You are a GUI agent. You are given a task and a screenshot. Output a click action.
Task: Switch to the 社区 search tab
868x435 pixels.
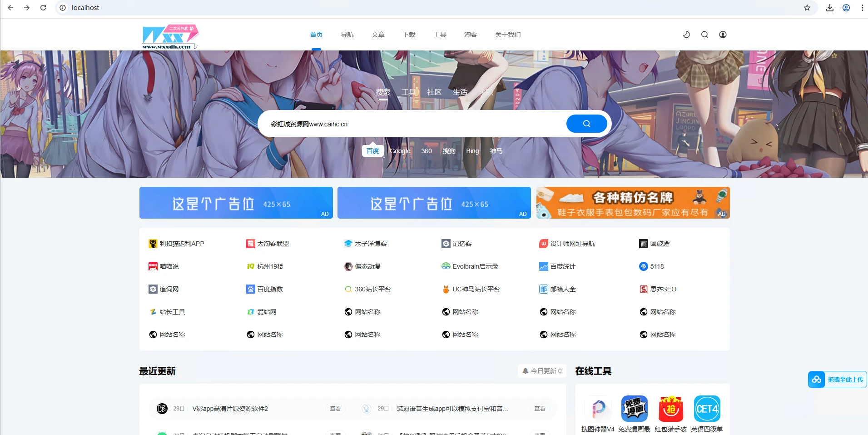point(434,92)
